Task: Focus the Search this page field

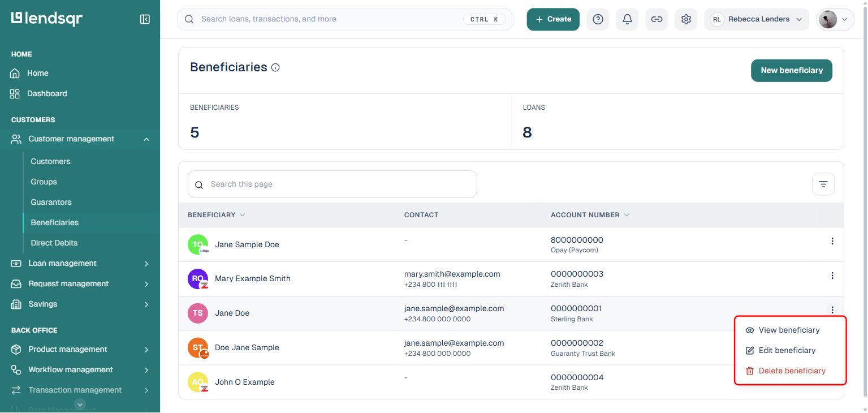Action: pos(332,184)
